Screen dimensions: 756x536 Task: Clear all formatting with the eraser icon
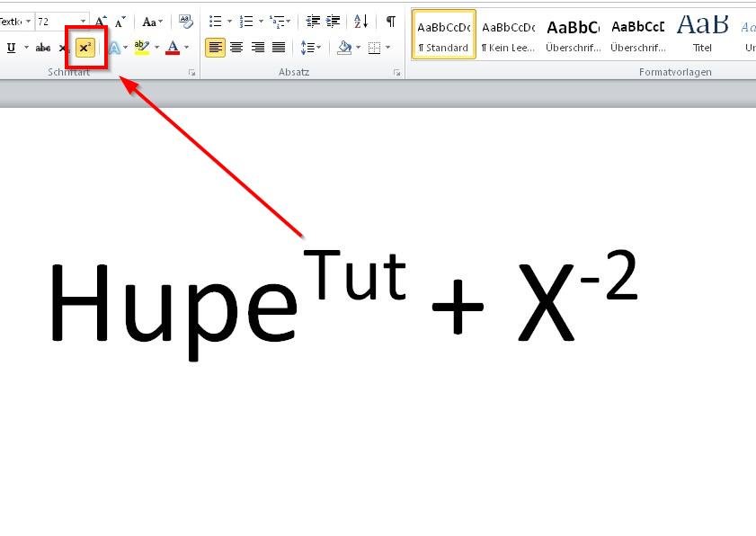[184, 21]
